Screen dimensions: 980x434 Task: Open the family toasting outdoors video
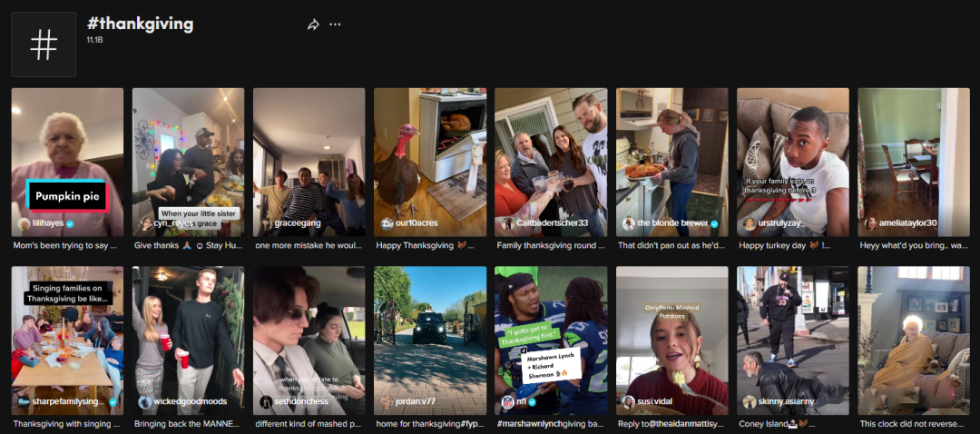coord(551,162)
